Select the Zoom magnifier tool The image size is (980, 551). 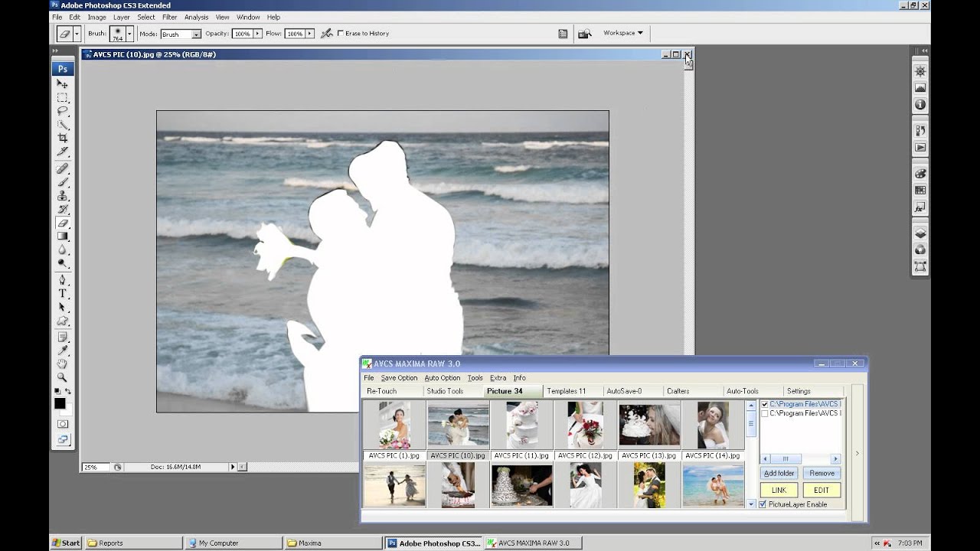62,377
